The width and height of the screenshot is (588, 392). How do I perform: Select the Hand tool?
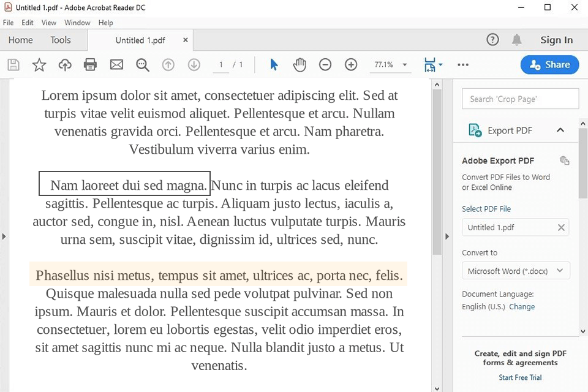click(x=300, y=64)
